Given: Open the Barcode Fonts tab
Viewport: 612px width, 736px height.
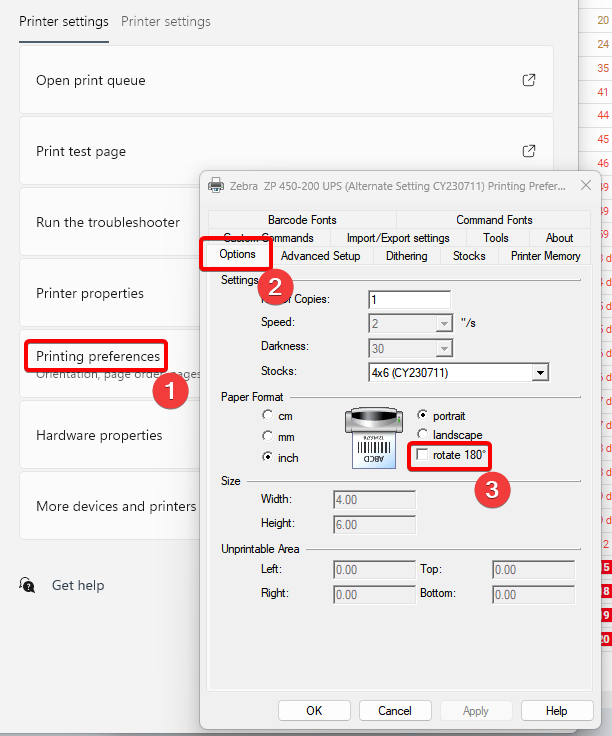Looking at the screenshot, I should pos(302,220).
